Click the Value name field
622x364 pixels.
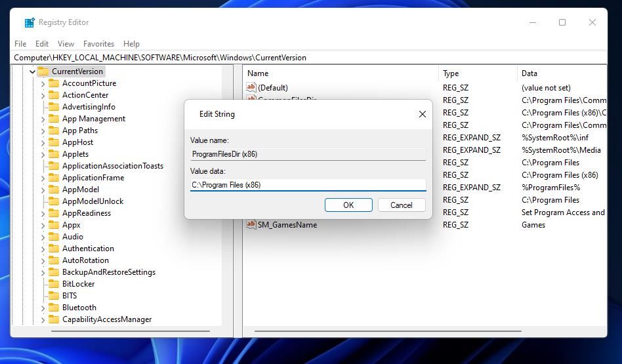[x=308, y=154]
